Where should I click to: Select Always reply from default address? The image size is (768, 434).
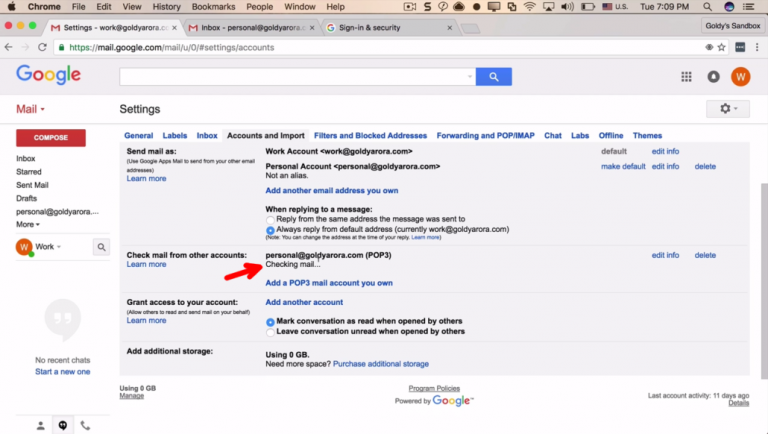[x=270, y=230]
